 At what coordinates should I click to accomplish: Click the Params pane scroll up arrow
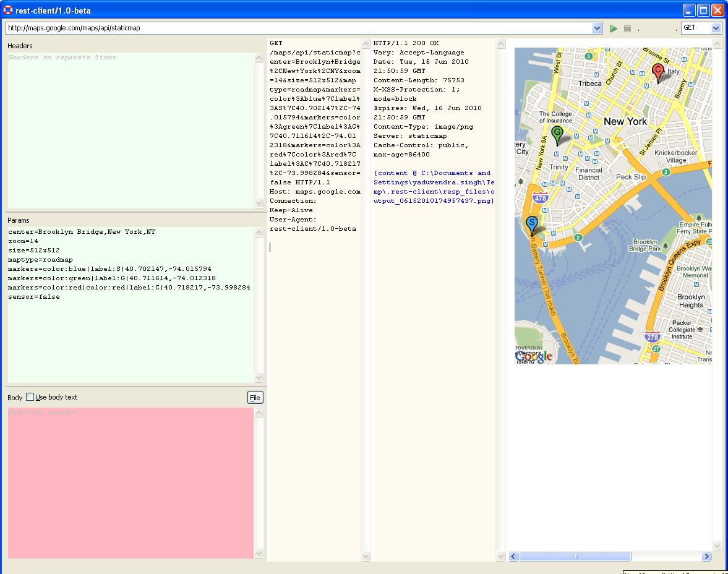(x=259, y=232)
